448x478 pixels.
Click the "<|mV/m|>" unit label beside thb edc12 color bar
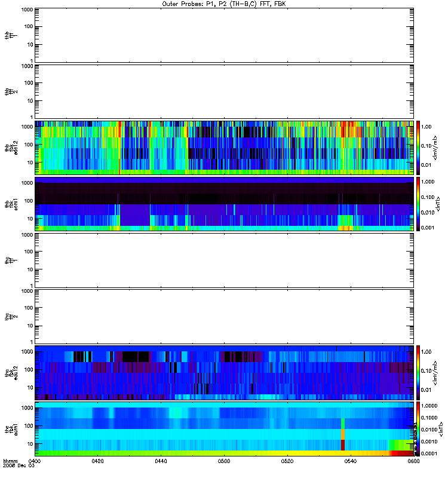click(435, 148)
